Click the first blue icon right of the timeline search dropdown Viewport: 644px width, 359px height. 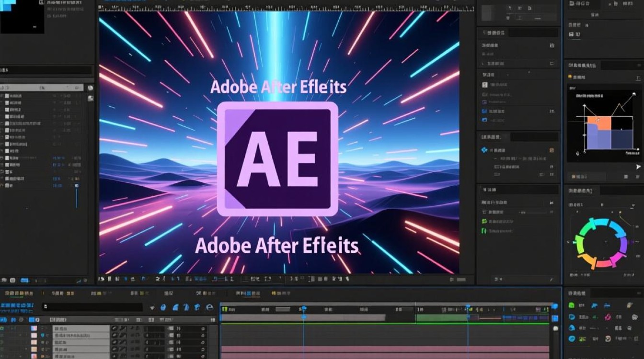pyautogui.click(x=163, y=307)
